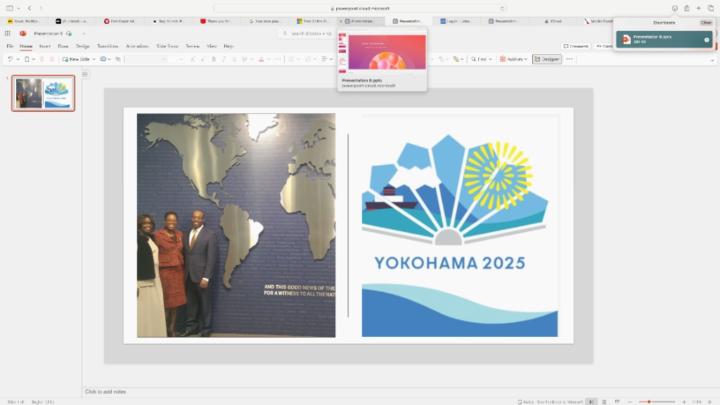The height and width of the screenshot is (405, 720).
Task: Click to add notes below slide
Action: [x=108, y=392]
